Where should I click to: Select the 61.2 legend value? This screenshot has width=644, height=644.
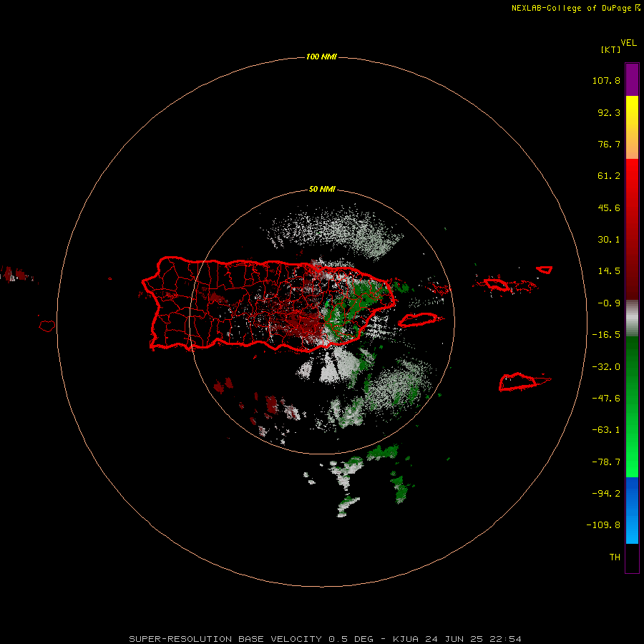tap(609, 176)
